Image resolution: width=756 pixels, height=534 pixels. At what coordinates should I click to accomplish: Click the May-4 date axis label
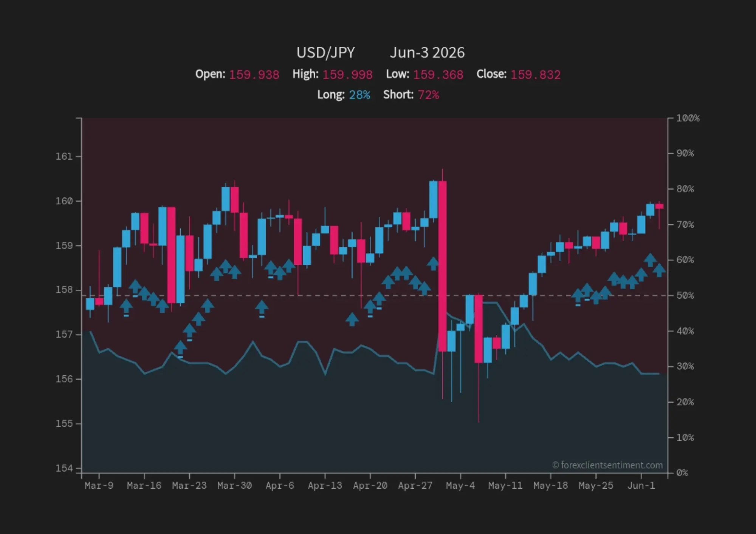pos(460,486)
